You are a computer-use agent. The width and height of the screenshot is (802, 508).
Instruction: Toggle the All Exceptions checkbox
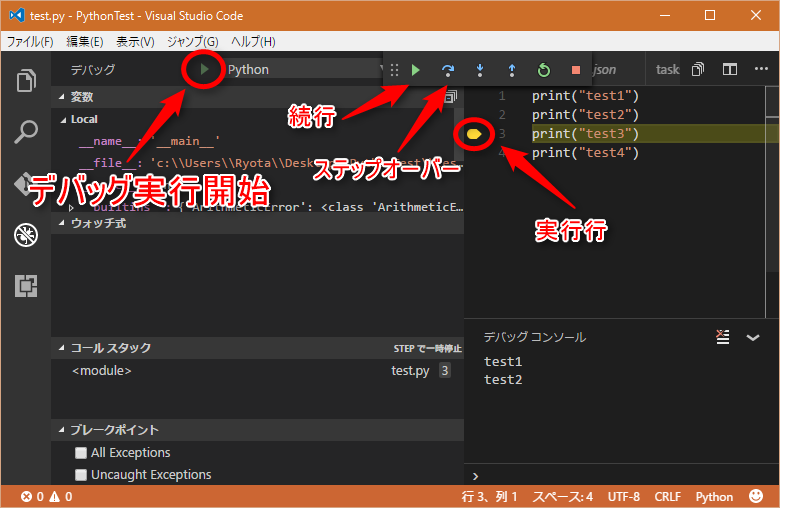81,453
